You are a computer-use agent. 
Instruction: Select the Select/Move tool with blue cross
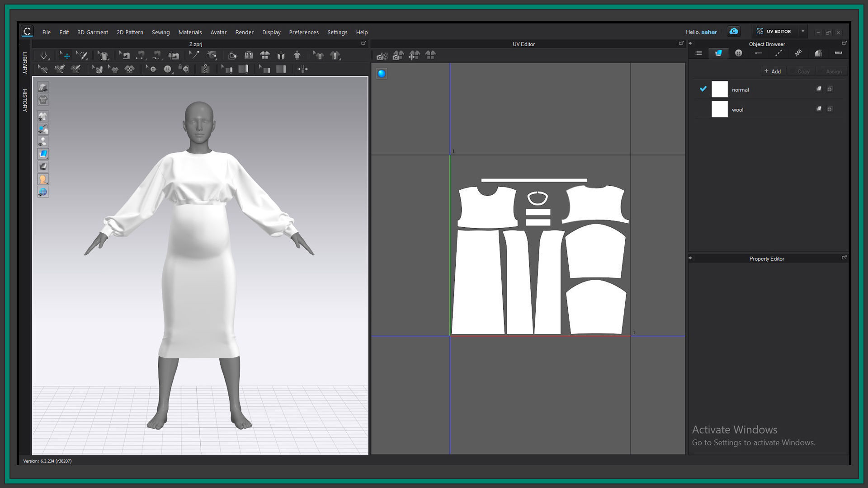coord(66,56)
